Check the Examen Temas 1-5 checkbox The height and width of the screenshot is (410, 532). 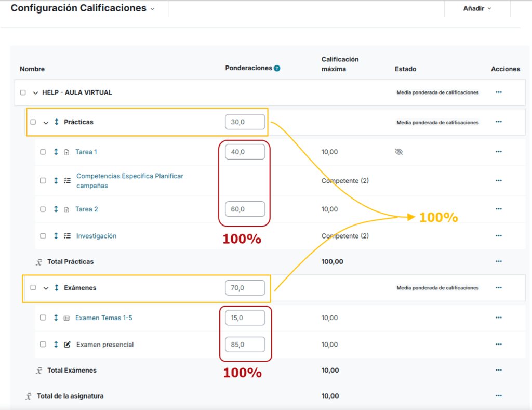point(43,318)
